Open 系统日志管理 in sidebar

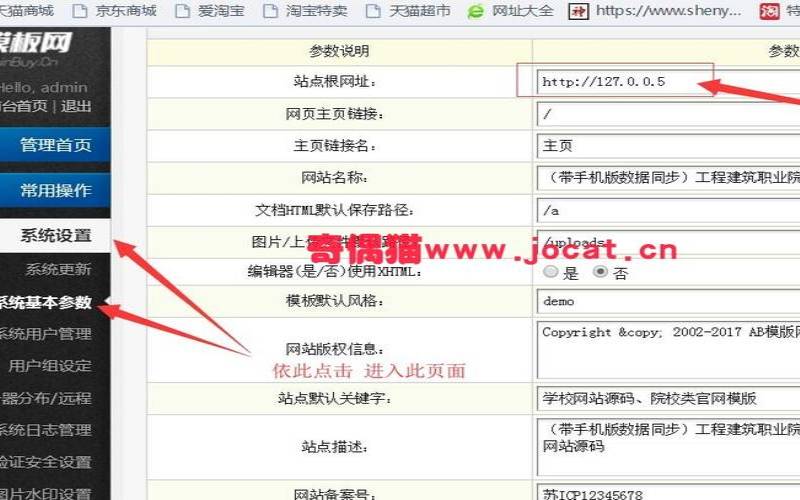[x=45, y=430]
